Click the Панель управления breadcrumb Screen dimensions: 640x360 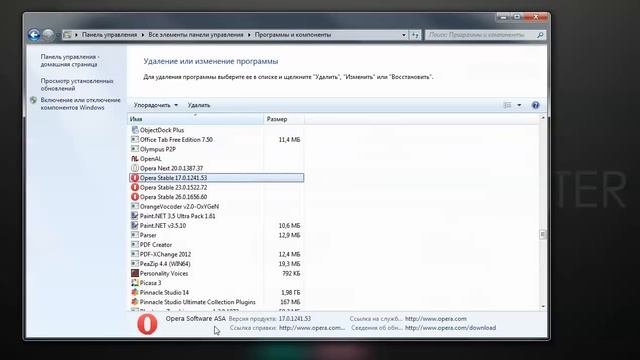click(x=109, y=35)
